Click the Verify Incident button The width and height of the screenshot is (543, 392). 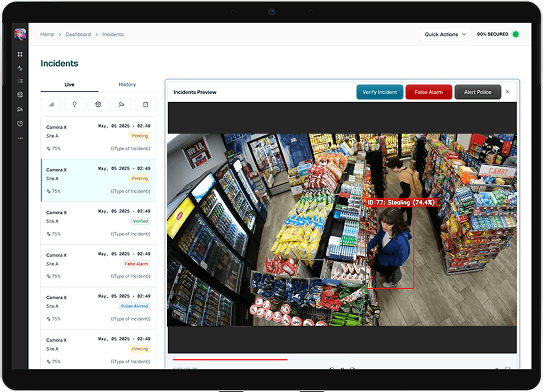pos(380,92)
